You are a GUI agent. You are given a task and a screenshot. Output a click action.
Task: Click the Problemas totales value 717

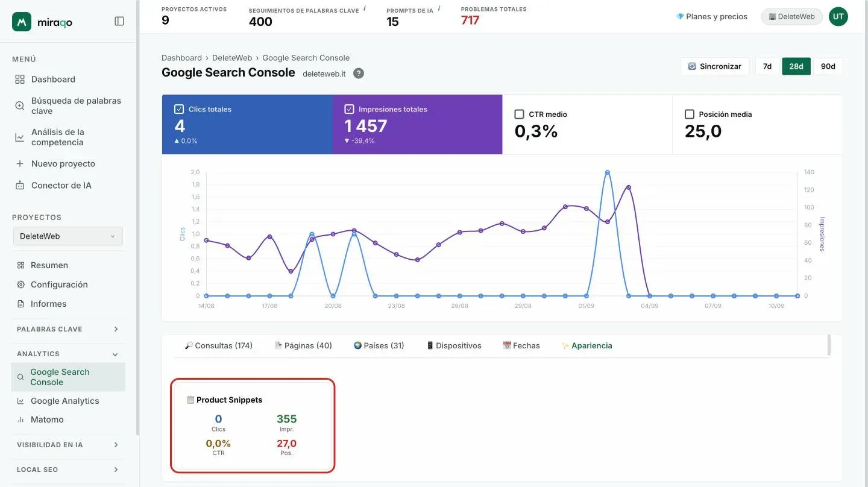coord(470,20)
